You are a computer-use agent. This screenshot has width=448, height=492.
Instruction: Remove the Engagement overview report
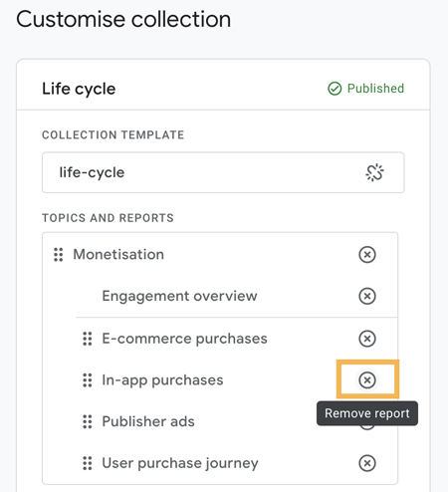tap(367, 296)
